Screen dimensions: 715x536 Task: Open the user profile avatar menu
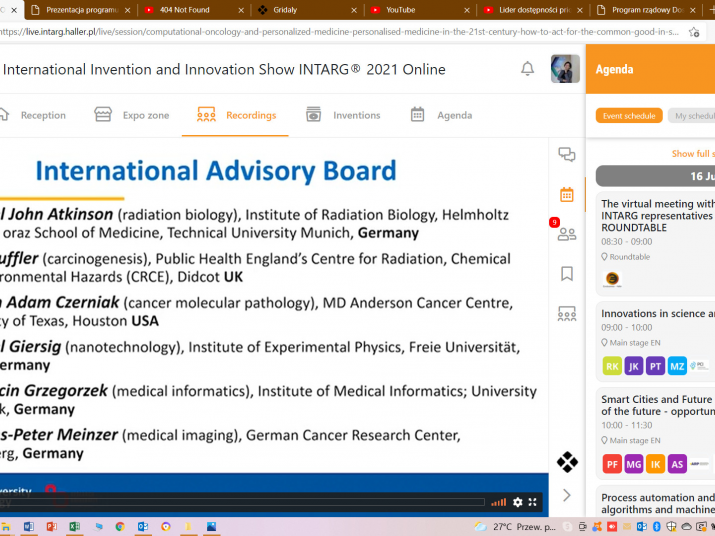tap(565, 69)
